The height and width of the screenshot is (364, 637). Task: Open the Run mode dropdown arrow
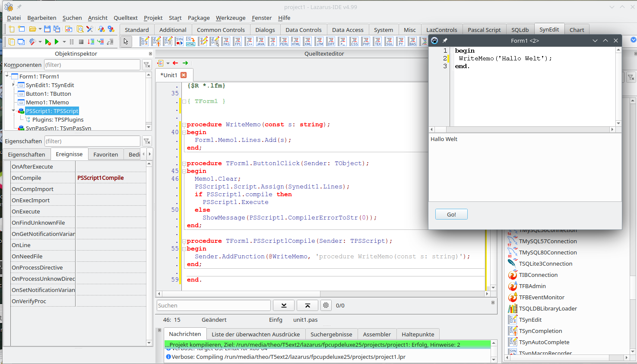(64, 42)
